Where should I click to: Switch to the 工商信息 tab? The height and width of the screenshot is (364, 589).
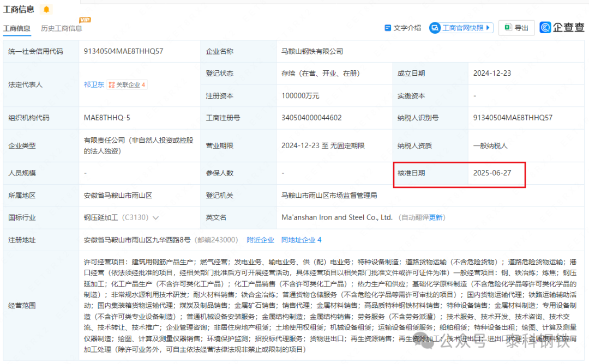coord(16,28)
